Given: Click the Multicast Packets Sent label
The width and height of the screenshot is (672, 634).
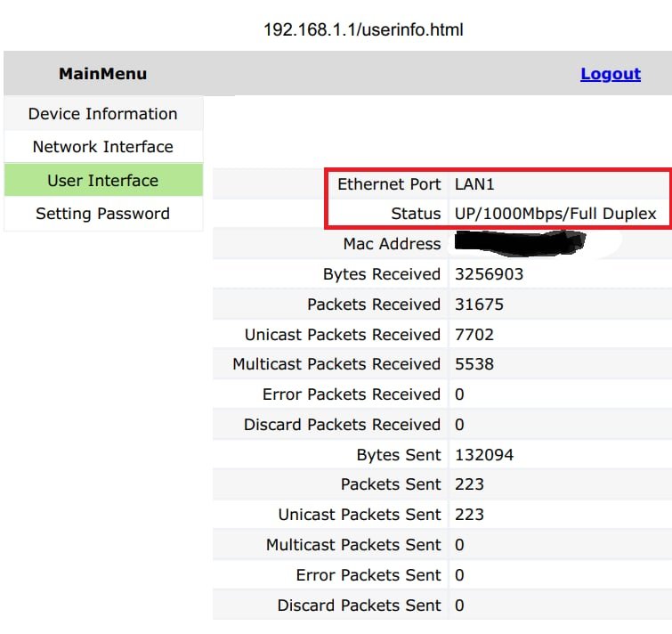Looking at the screenshot, I should [353, 545].
